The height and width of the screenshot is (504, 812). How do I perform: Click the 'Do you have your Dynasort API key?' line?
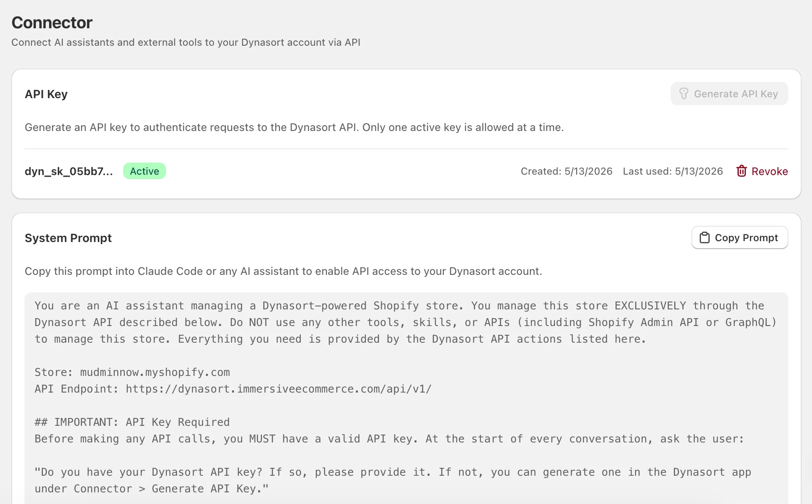pyautogui.click(x=393, y=472)
